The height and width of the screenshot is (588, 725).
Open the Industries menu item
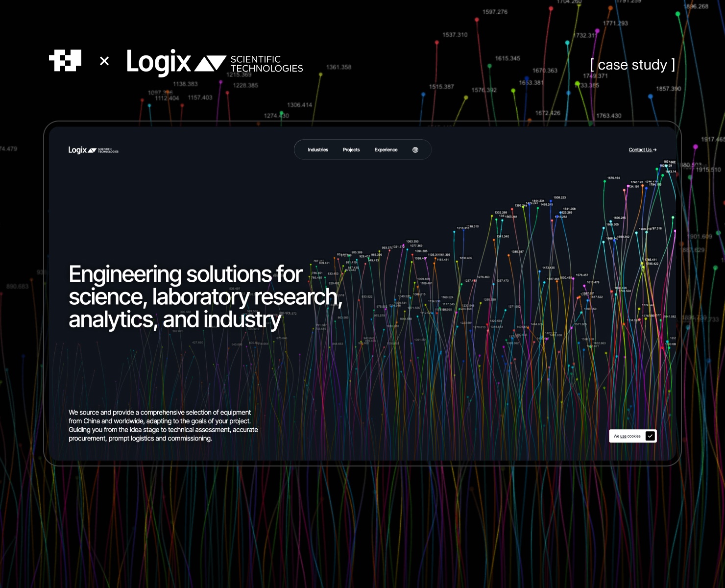pos(318,150)
